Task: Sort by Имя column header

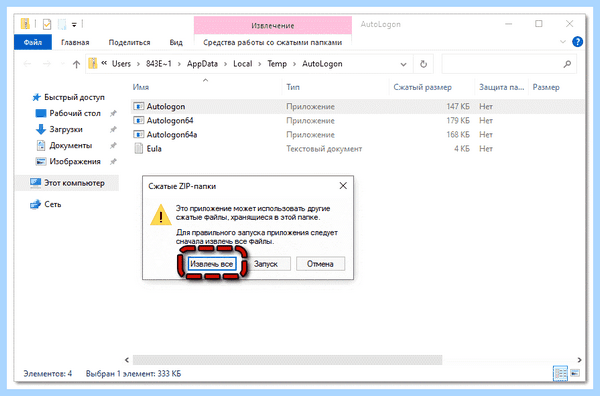Action: click(x=141, y=87)
